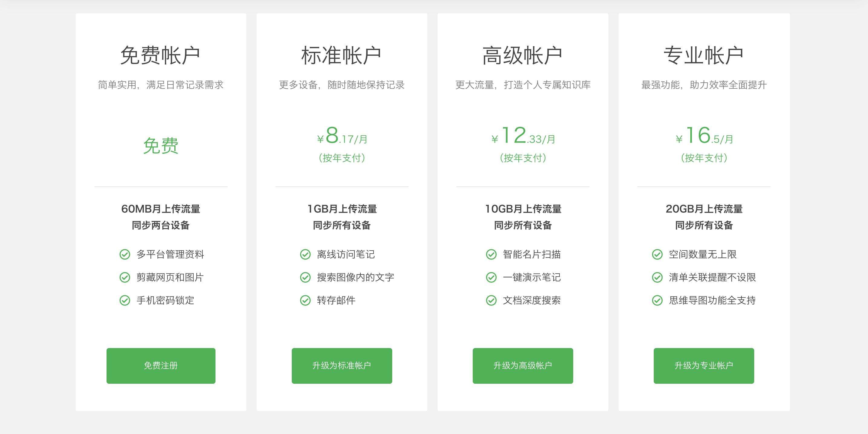Click checkmark icon beside 转存邮件
The image size is (868, 434).
[305, 300]
